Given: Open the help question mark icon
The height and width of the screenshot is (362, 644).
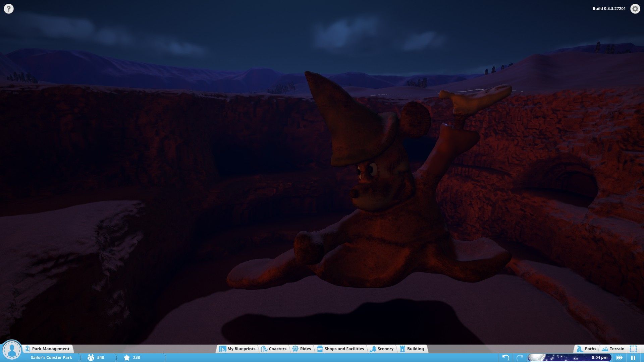Looking at the screenshot, I should pos(9,9).
